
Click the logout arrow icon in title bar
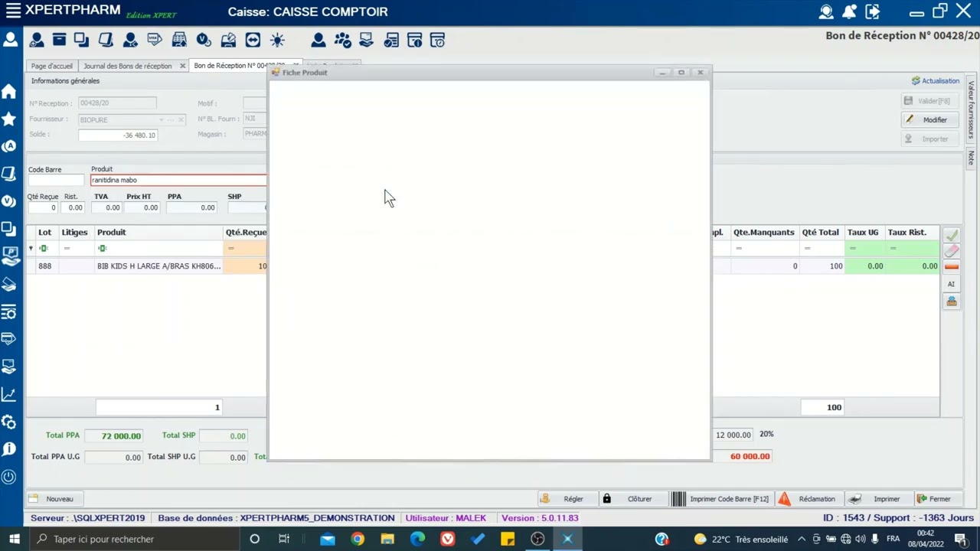[x=872, y=11]
